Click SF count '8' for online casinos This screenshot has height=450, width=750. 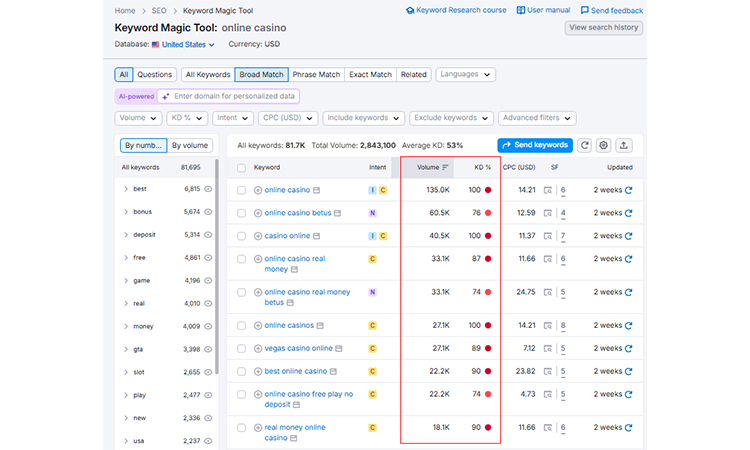pos(563,326)
